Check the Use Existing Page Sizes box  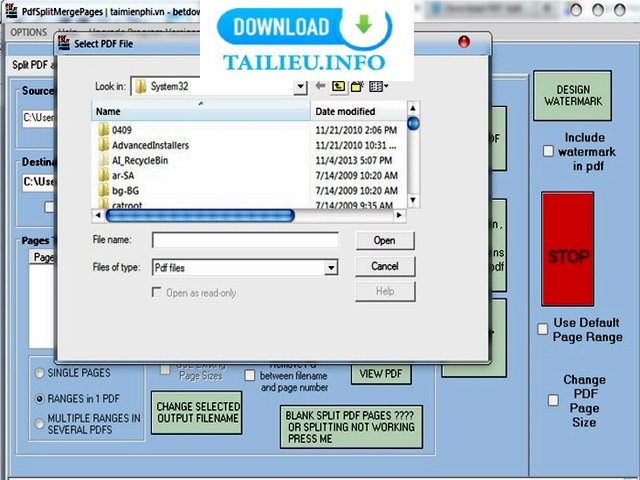coord(165,370)
